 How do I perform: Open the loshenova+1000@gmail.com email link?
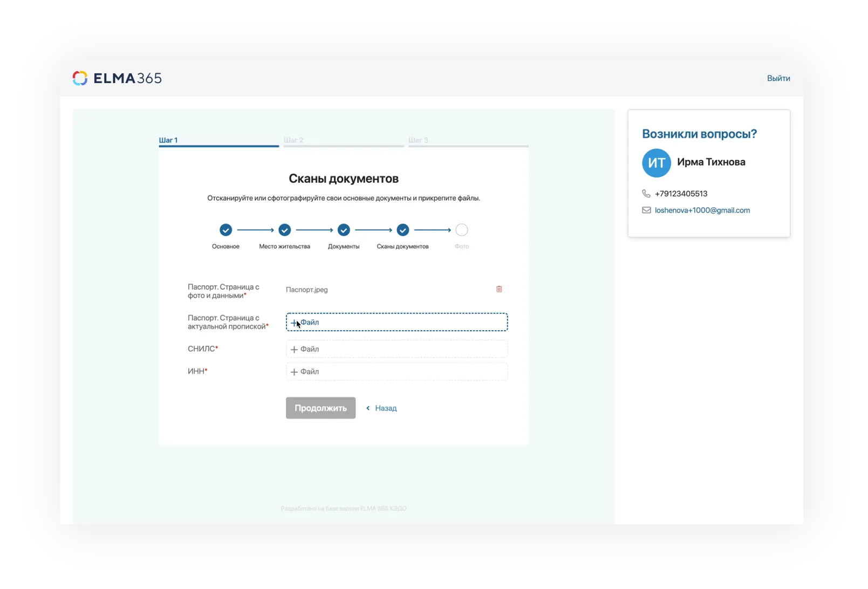(x=702, y=210)
